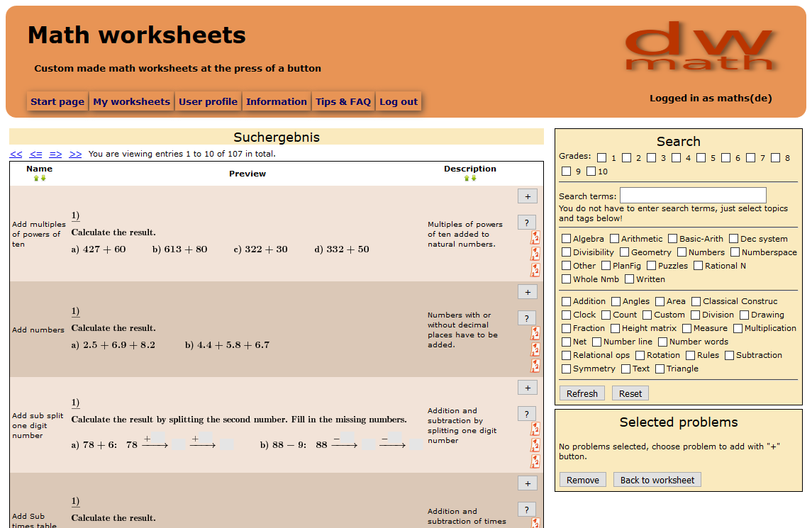This screenshot has height=528, width=812.
Task: Sort ascending using Description column up arrow
Action: click(x=467, y=178)
